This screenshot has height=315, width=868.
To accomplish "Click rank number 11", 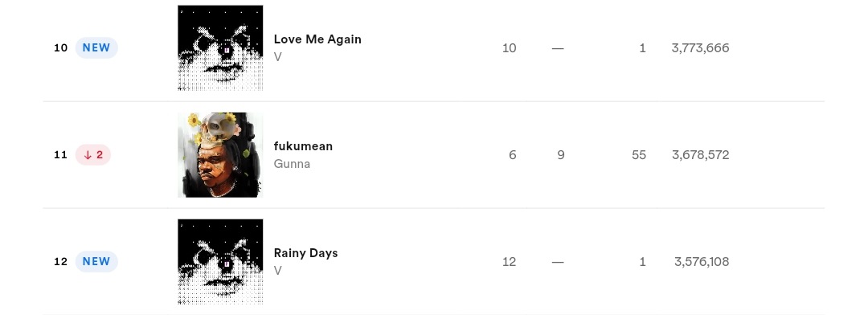I will pos(60,155).
